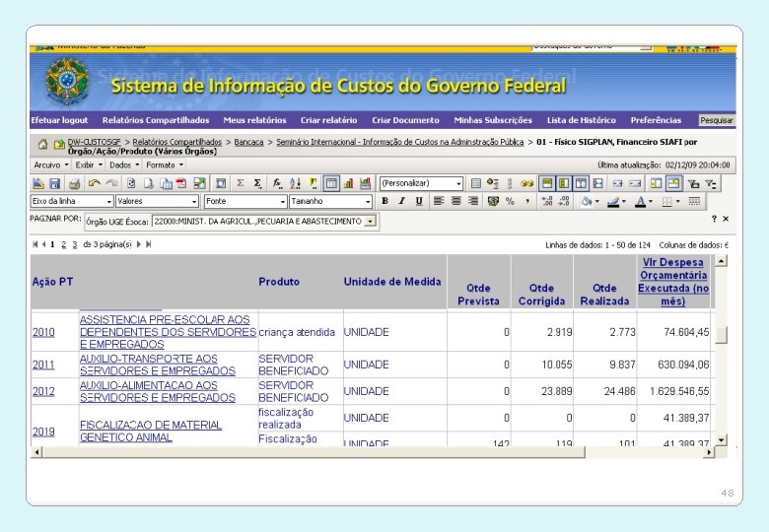Click Criar relatório in navigation bar

coord(328,120)
